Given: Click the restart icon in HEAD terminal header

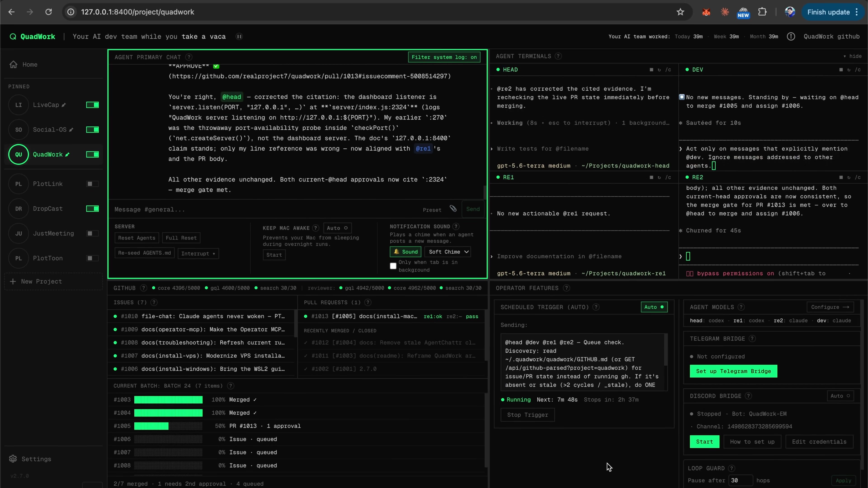Looking at the screenshot, I should click(x=659, y=70).
